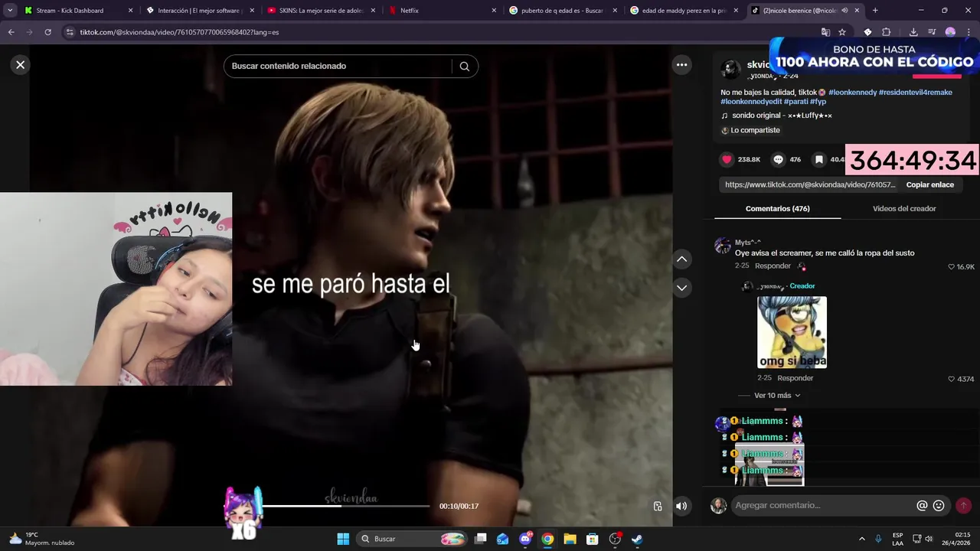
Task: Open comments via speech bubble icon
Action: [778, 159]
